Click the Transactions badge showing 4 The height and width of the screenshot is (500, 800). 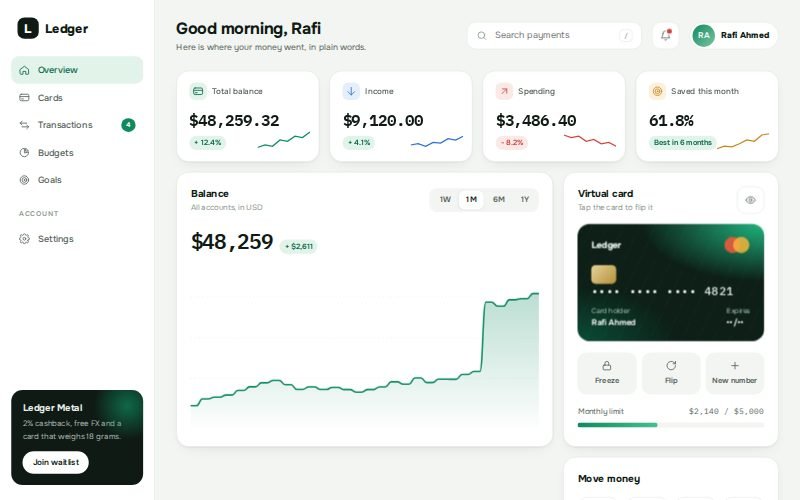[128, 125]
